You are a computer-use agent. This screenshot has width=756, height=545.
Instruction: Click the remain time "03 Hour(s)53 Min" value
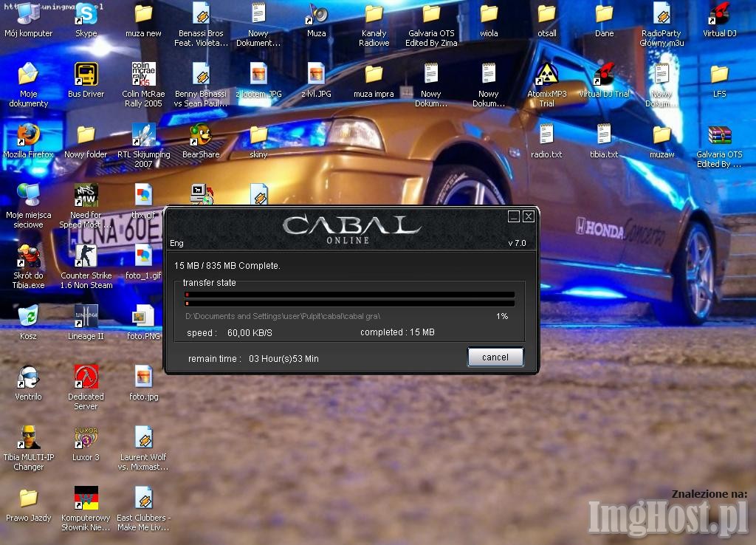coord(283,359)
